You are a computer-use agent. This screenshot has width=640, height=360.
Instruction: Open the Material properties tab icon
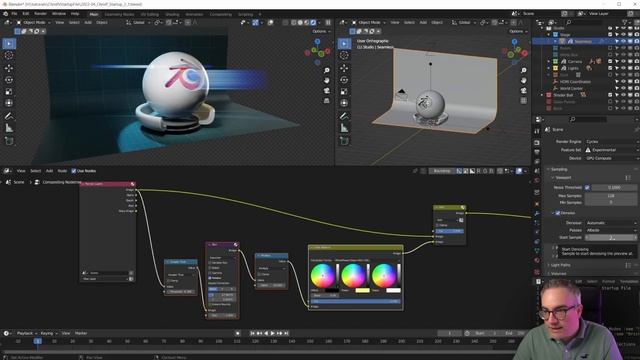tap(537, 260)
